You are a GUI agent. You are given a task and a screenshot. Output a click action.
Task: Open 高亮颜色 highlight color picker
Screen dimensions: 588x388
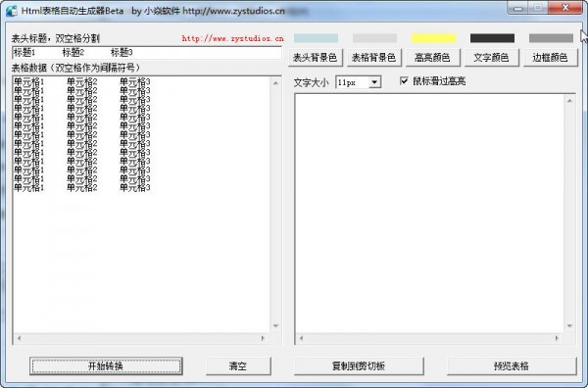pyautogui.click(x=433, y=58)
